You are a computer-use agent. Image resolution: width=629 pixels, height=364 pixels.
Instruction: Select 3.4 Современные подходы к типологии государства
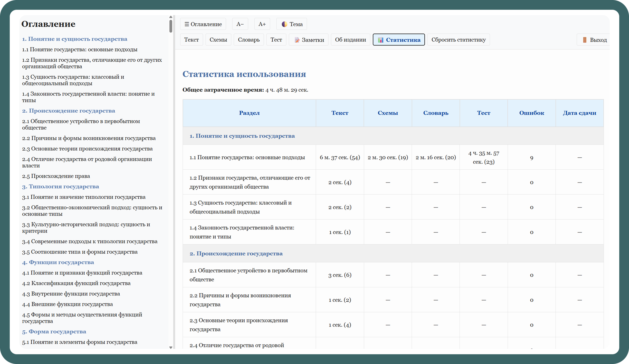(90, 241)
